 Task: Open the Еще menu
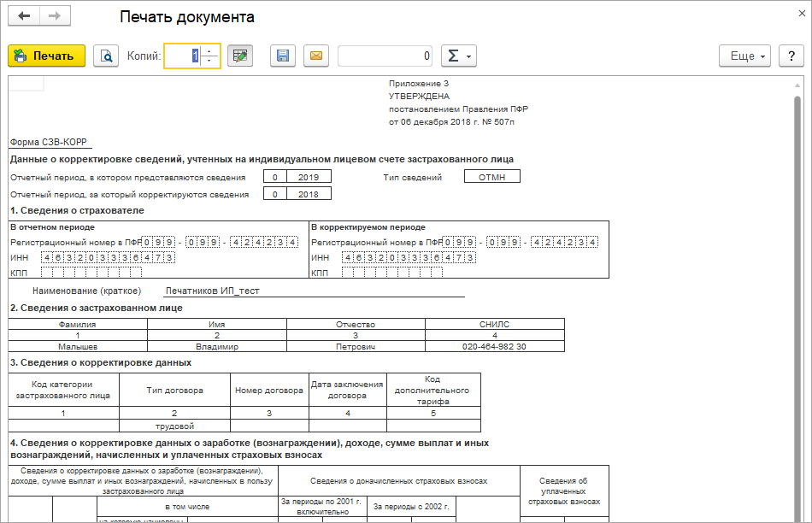[744, 56]
